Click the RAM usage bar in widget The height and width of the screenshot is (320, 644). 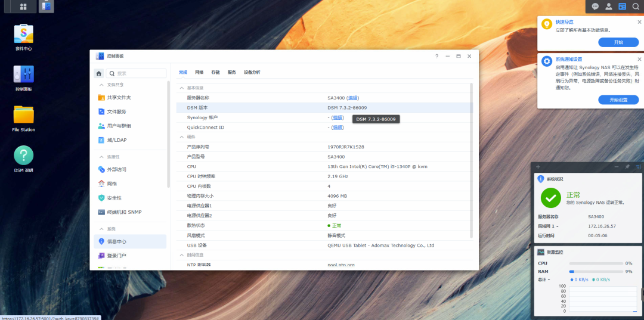click(x=596, y=272)
